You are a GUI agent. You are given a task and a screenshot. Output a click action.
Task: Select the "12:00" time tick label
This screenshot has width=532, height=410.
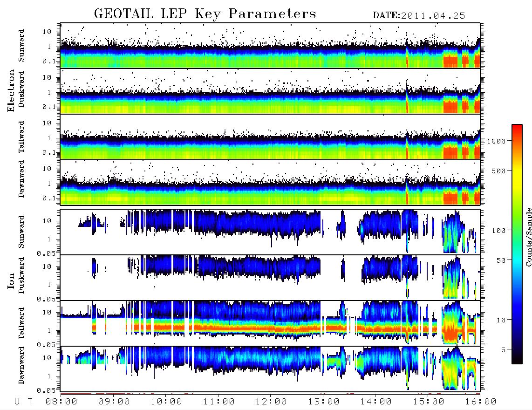click(271, 402)
